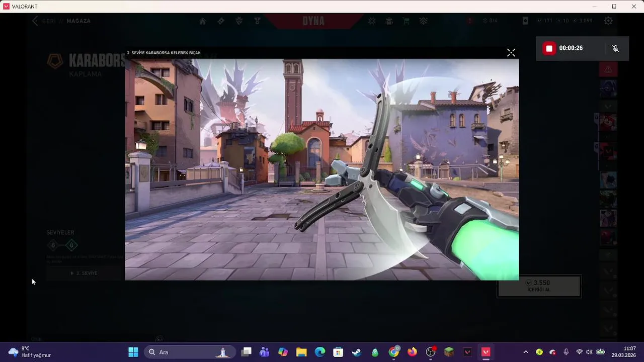
Task: Show hidden system tray icons
Action: click(526, 352)
